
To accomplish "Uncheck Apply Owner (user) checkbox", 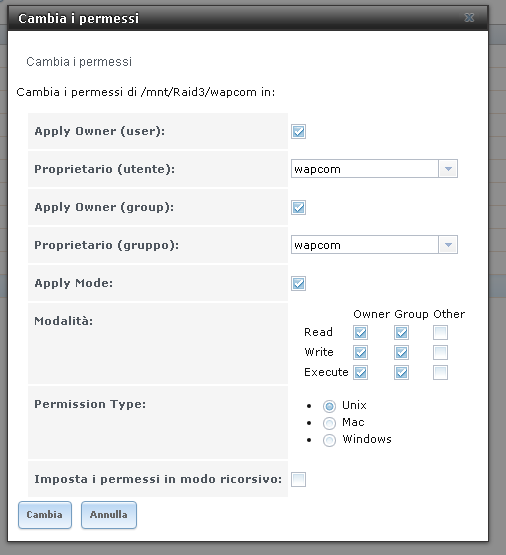I will point(298,131).
